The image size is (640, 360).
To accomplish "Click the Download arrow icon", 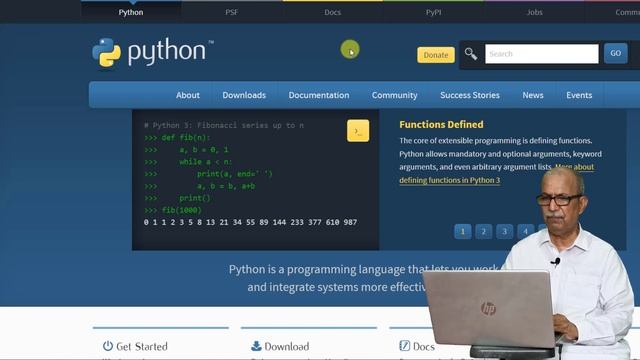I will click(x=256, y=346).
